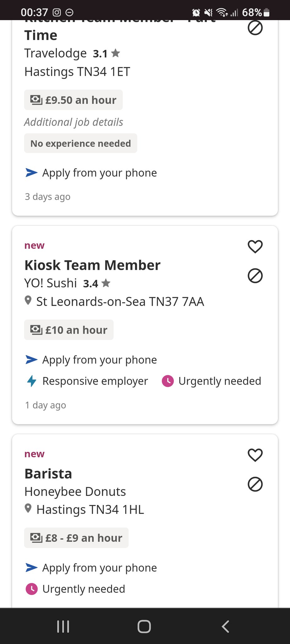Tap the No experience needed tag
Viewport: 290px width, 644px height.
(x=81, y=143)
